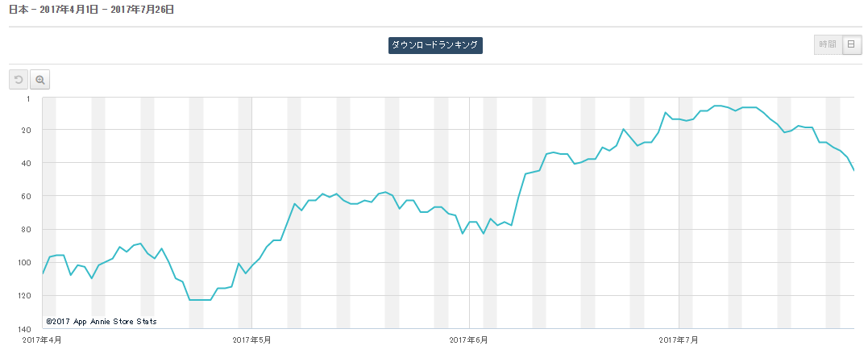This screenshot has height=354, width=868.
Task: Click the y-axis rank label 1
Action: 28,98
